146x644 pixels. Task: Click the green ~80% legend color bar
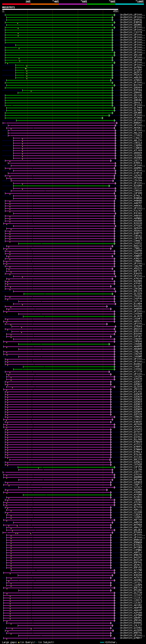tap(101, 4)
